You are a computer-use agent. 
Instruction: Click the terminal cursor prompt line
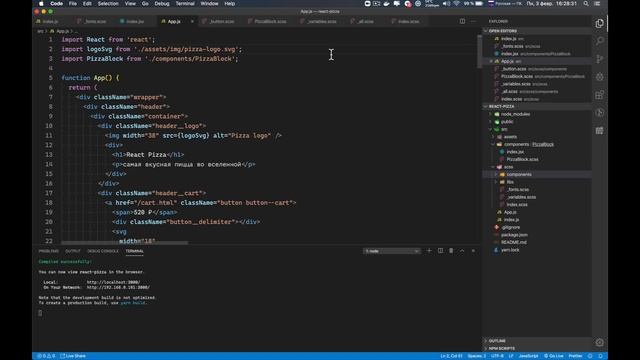tap(40, 313)
